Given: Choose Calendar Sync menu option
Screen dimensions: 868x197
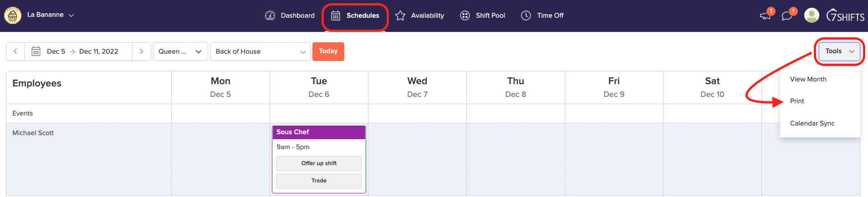Looking at the screenshot, I should point(812,123).
